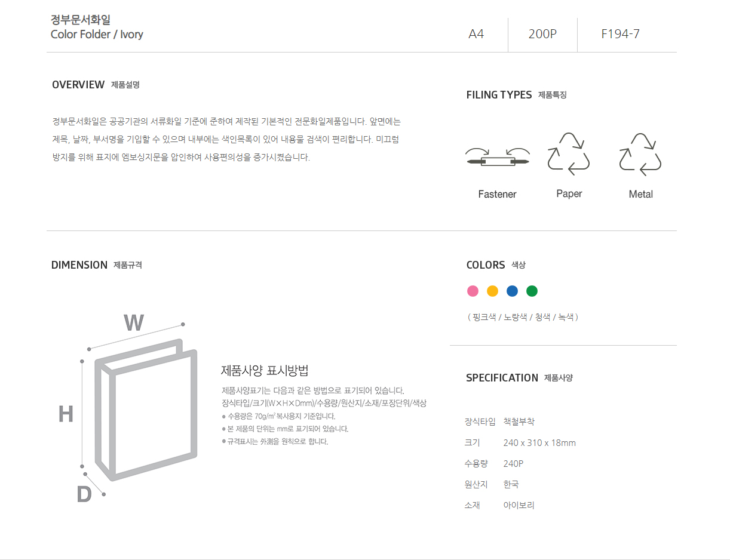
Task: Click the SPECIFICATION section heading
Action: 502,378
